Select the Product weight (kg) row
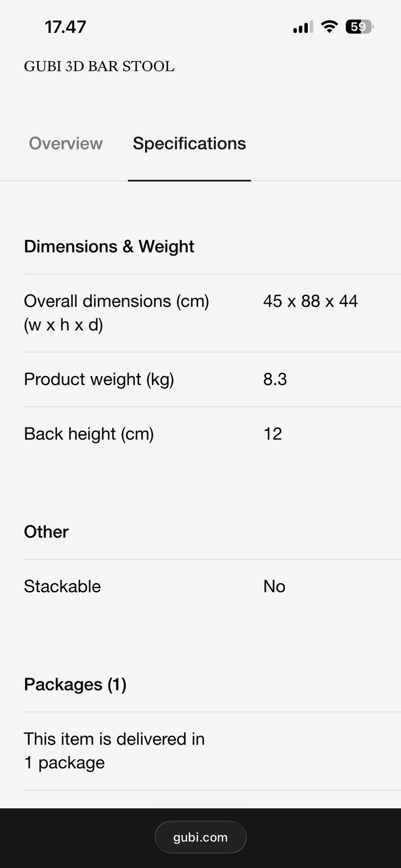This screenshot has height=868, width=401. (x=212, y=379)
